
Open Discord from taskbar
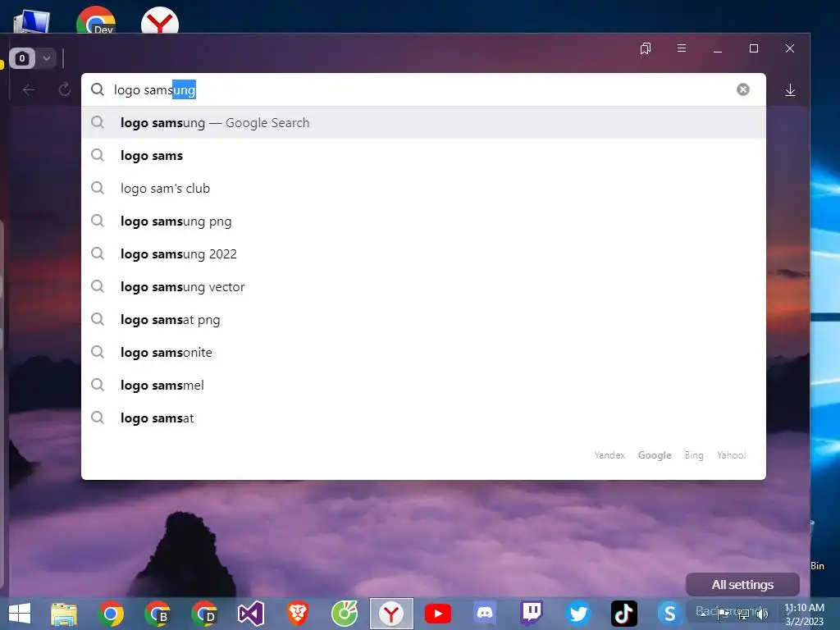point(485,614)
